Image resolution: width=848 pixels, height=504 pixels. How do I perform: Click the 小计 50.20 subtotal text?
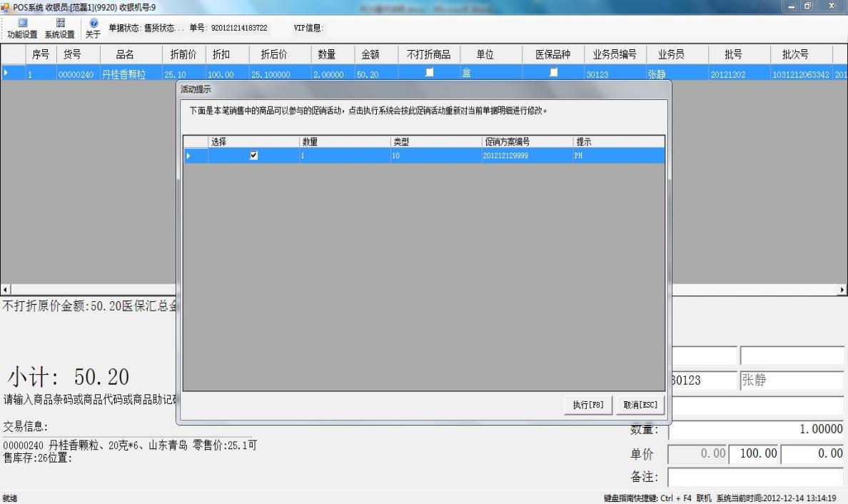pyautogui.click(x=68, y=376)
